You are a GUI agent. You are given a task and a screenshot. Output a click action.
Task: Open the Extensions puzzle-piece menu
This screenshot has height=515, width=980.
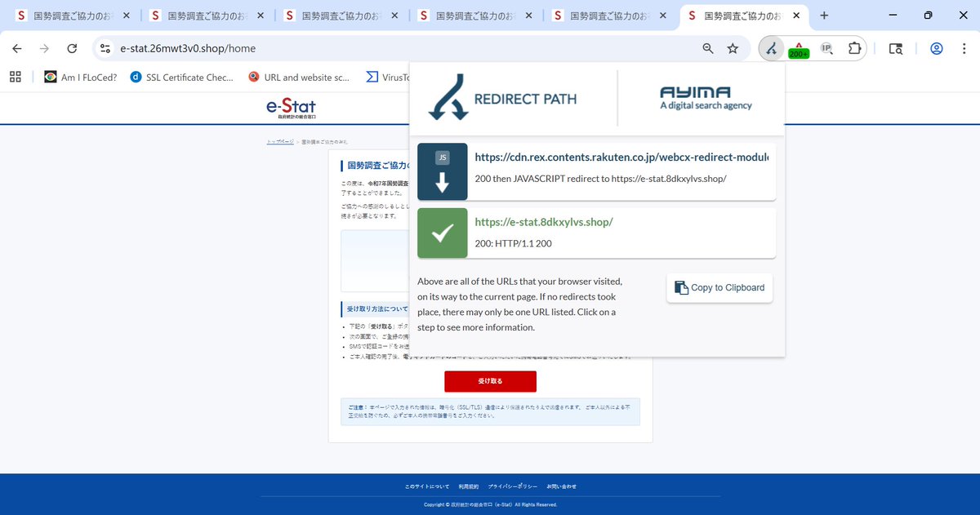(x=854, y=48)
